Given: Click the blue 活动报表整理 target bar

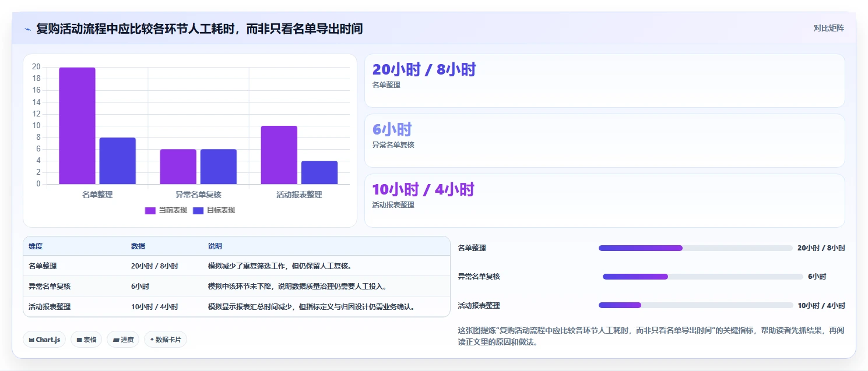Looking at the screenshot, I should point(319,172).
